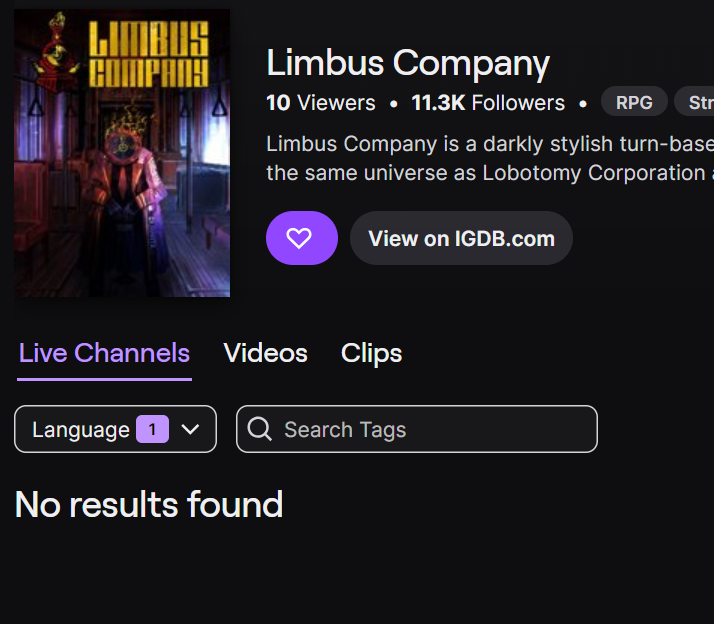
Task: Click the Limbus Company box art
Action: (x=122, y=153)
